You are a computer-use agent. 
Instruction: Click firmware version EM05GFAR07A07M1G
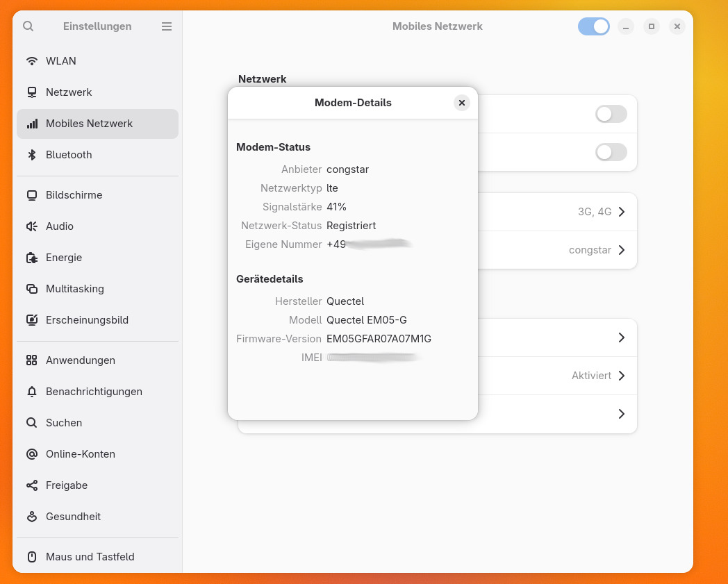379,339
